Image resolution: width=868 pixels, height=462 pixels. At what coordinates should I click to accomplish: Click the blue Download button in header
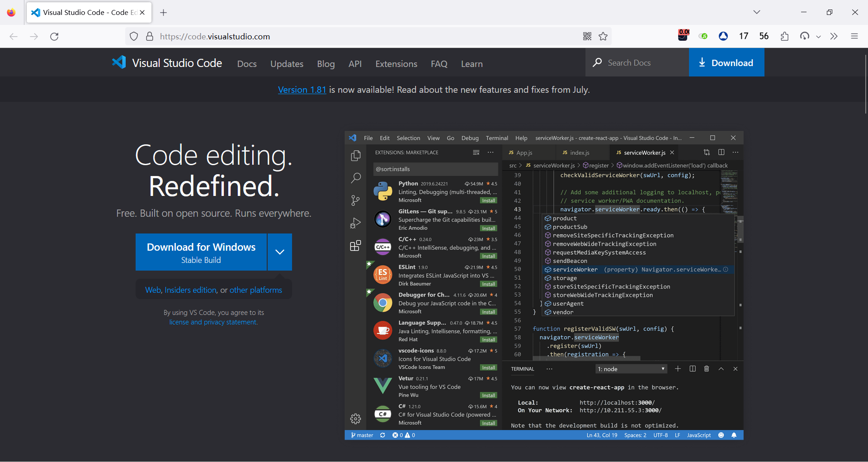click(x=726, y=62)
